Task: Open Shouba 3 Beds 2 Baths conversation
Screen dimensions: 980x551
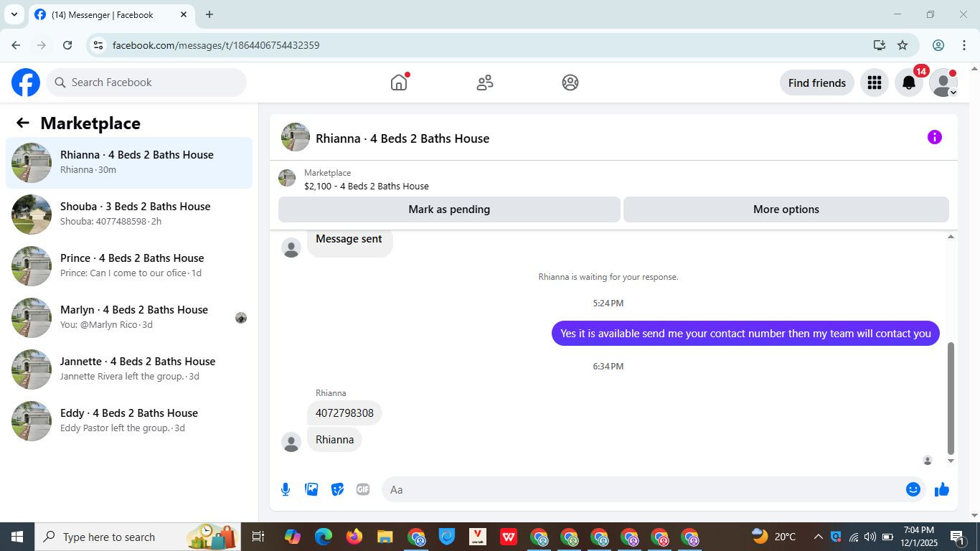Action: [129, 215]
